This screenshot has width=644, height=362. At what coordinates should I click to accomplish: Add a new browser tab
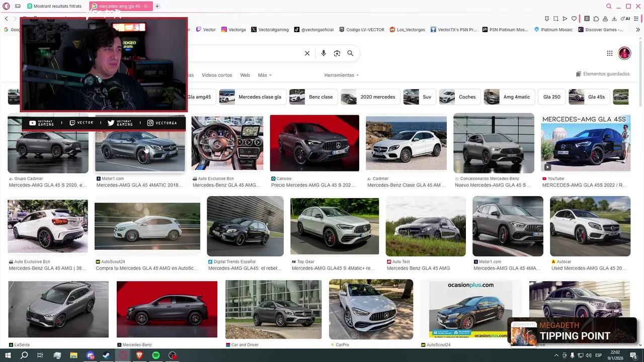(157, 6)
